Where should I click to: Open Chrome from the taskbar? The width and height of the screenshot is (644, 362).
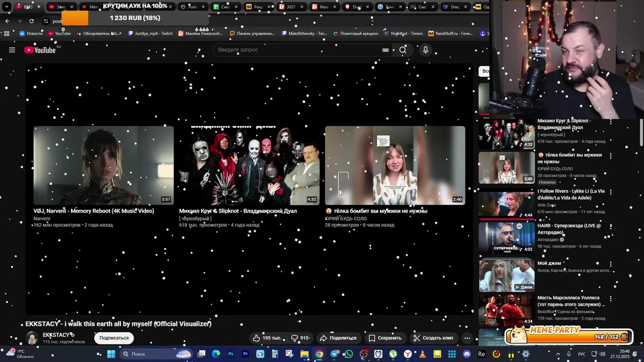(x=319, y=354)
